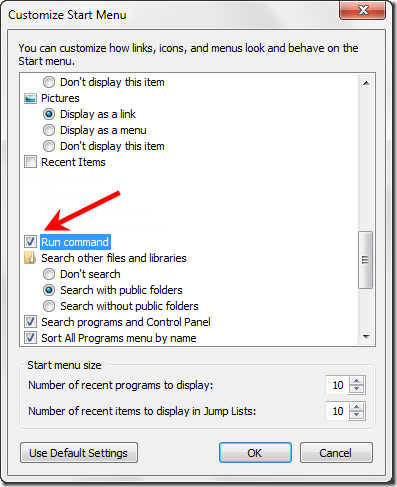Image resolution: width=397 pixels, height=487 pixels.
Task: Toggle Search programs and Control Panel checkbox
Action: [30, 322]
